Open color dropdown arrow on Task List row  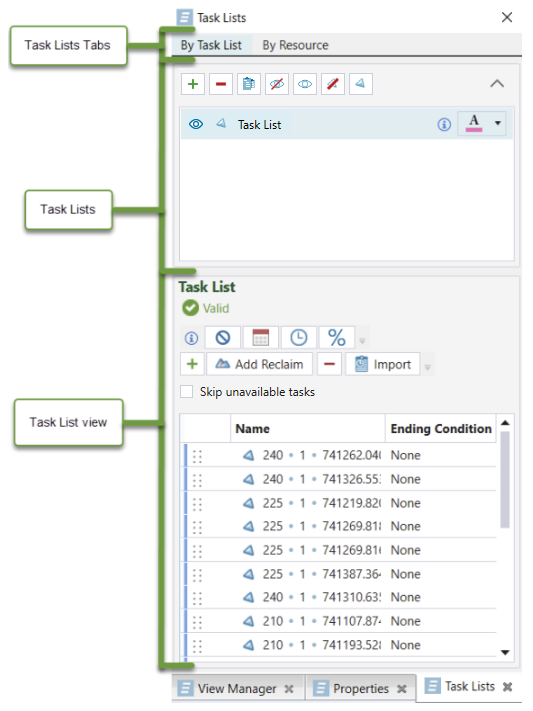click(498, 123)
